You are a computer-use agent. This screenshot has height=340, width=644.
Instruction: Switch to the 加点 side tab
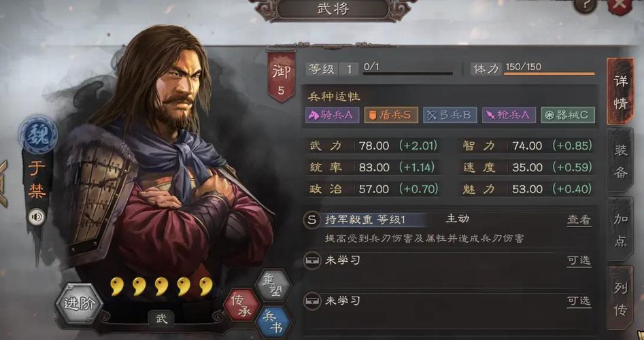click(x=621, y=230)
